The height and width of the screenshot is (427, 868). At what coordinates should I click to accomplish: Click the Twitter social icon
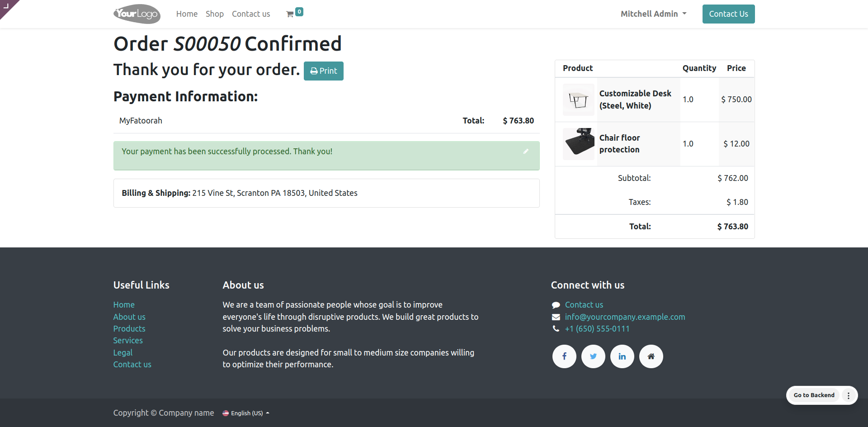(593, 356)
